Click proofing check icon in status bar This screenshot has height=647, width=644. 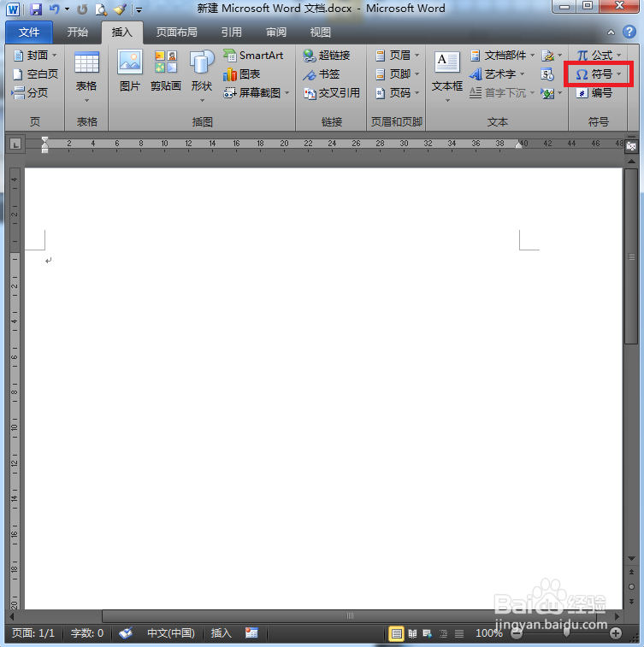click(x=126, y=632)
